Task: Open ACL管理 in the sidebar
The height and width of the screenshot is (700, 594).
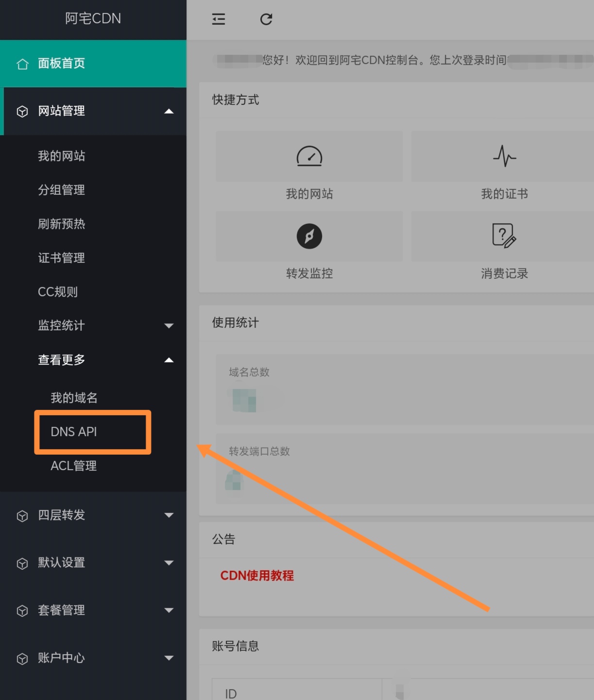Action: pyautogui.click(x=74, y=466)
